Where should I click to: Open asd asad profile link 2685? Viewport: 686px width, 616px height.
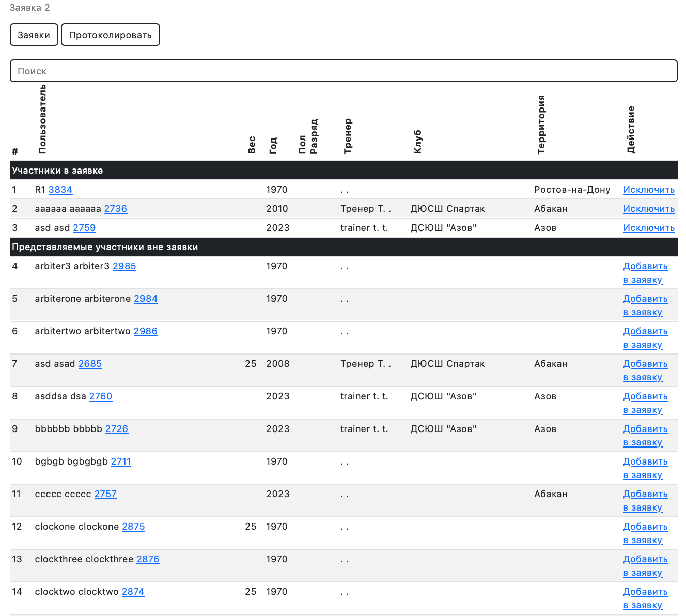tap(90, 364)
